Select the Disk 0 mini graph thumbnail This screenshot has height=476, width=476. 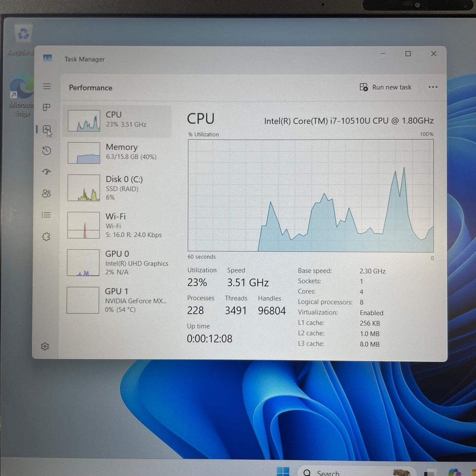click(84, 188)
